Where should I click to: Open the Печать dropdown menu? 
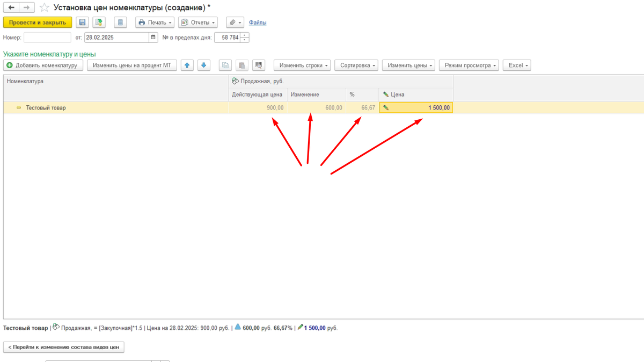point(155,23)
